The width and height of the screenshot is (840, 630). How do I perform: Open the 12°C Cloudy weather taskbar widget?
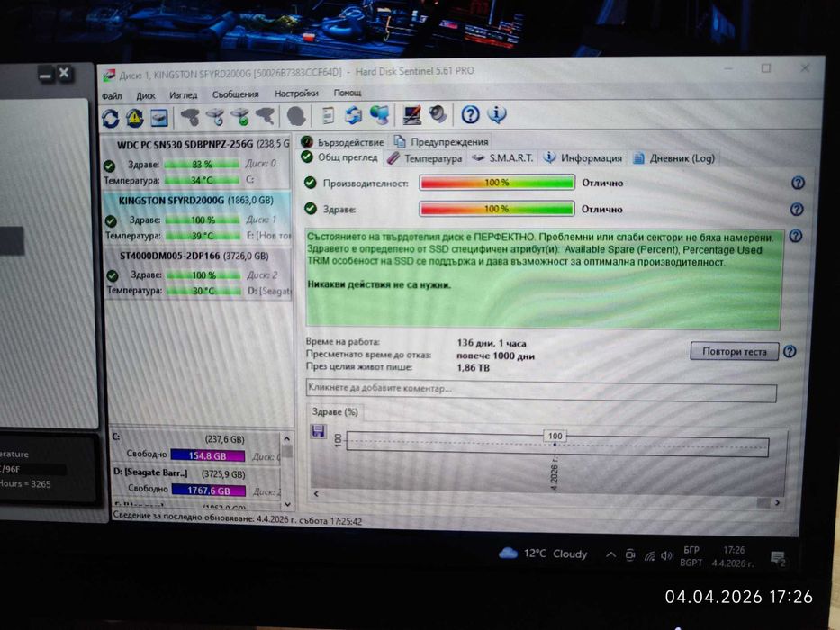click(543, 553)
